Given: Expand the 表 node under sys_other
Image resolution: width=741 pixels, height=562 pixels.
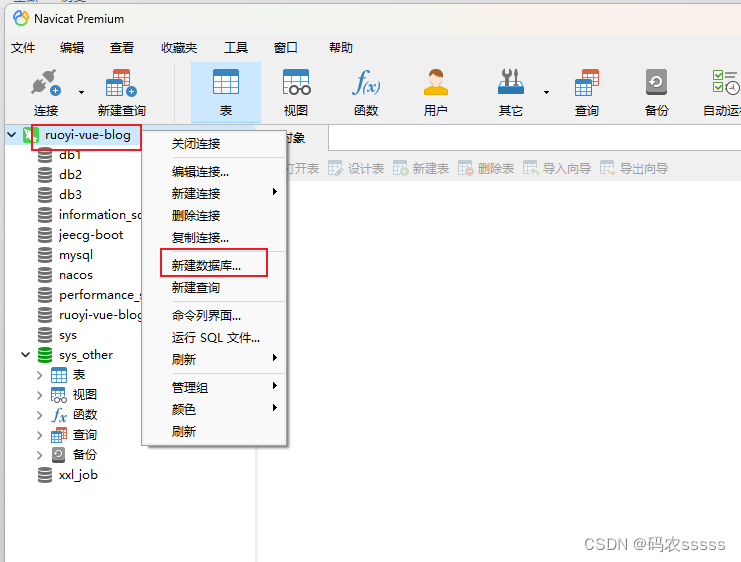Looking at the screenshot, I should click(x=40, y=376).
